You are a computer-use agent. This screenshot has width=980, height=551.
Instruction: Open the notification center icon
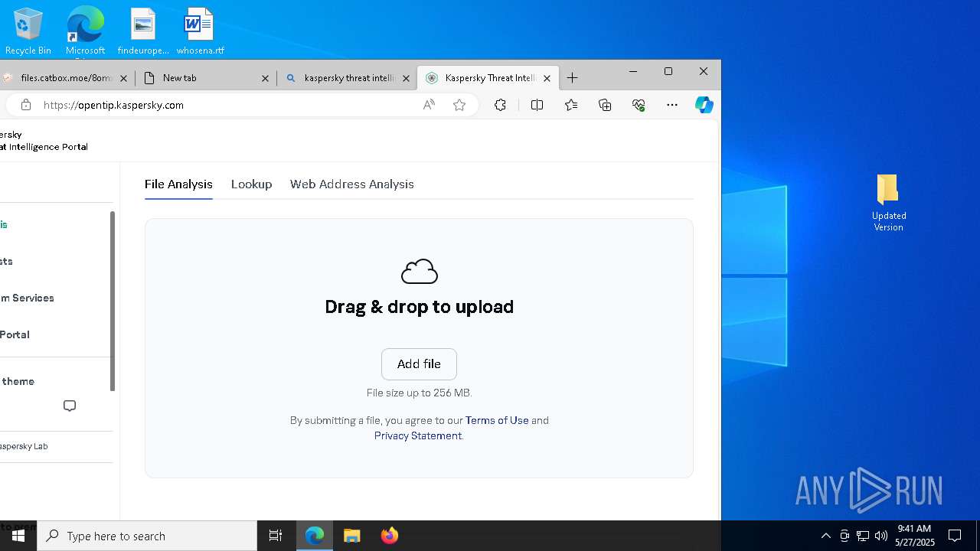955,536
